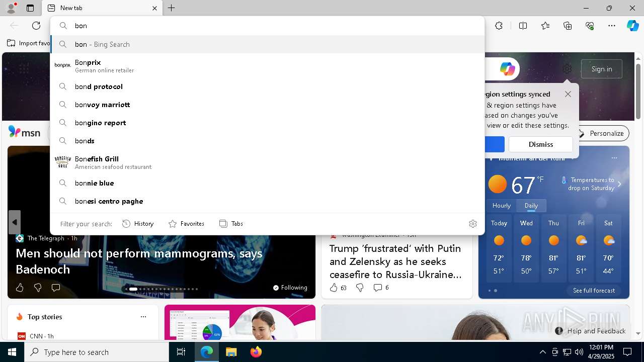Like the Trump Putin story

click(338, 288)
